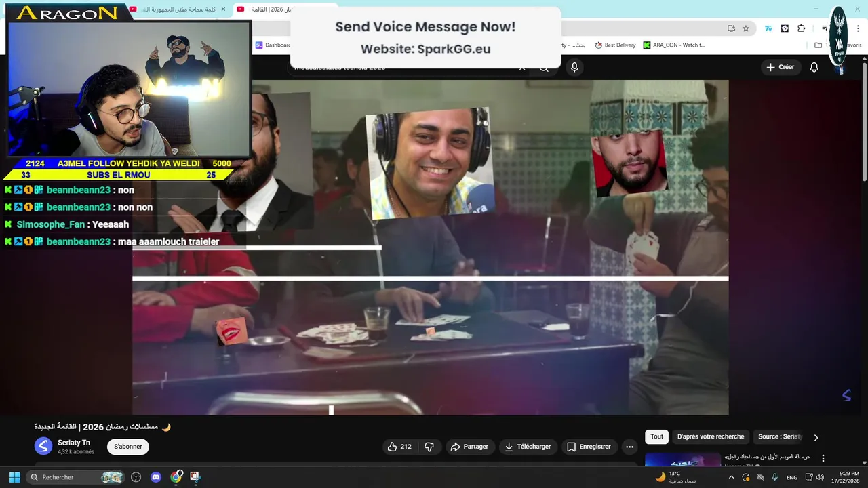868x488 pixels.
Task: Click the YouTube search magnifier icon
Action: pos(544,68)
